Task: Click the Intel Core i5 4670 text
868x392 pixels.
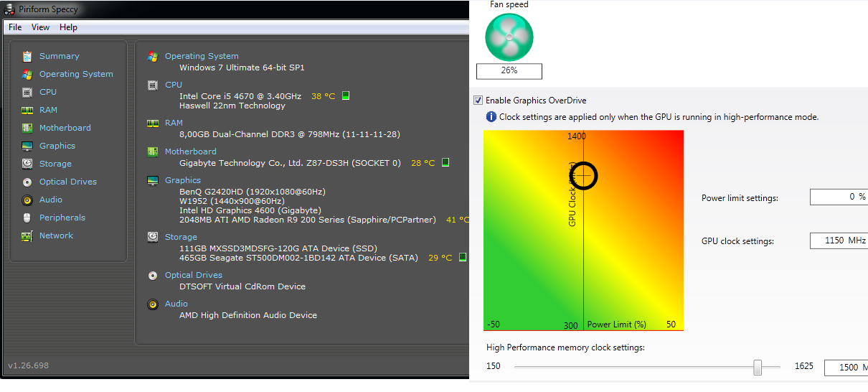Action: (x=240, y=95)
